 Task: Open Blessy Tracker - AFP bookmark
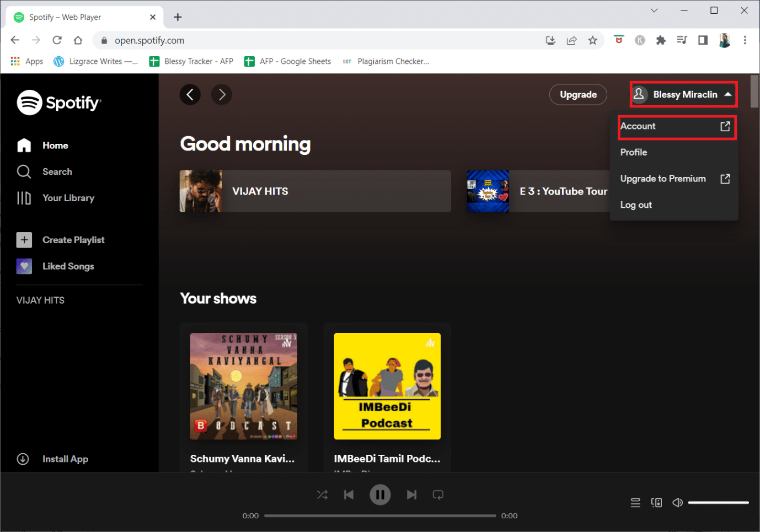tap(191, 61)
